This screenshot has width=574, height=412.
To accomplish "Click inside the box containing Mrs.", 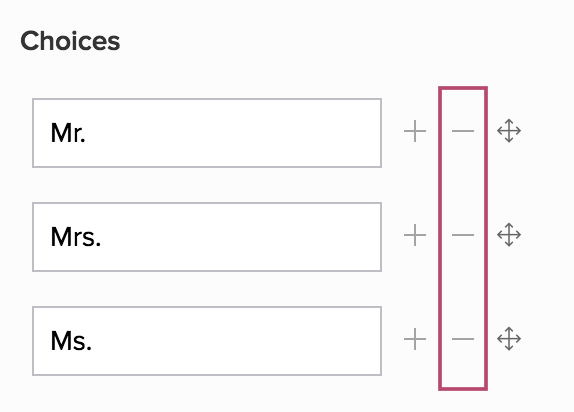I will pos(207,237).
